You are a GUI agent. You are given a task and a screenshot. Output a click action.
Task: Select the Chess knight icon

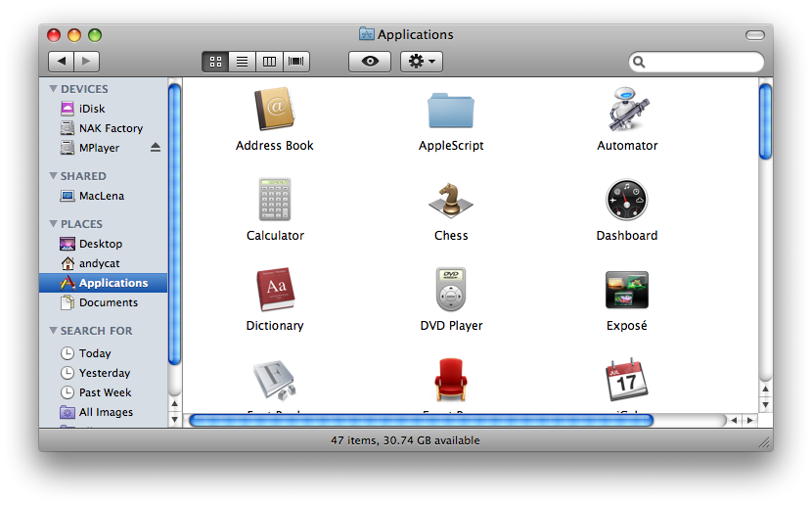tap(451, 200)
